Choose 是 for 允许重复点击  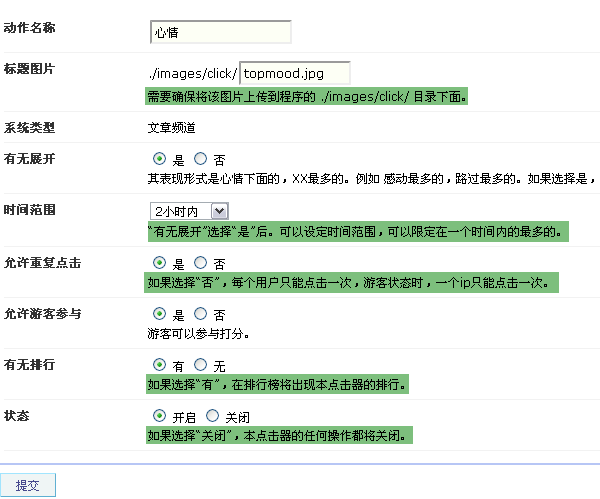(159, 263)
